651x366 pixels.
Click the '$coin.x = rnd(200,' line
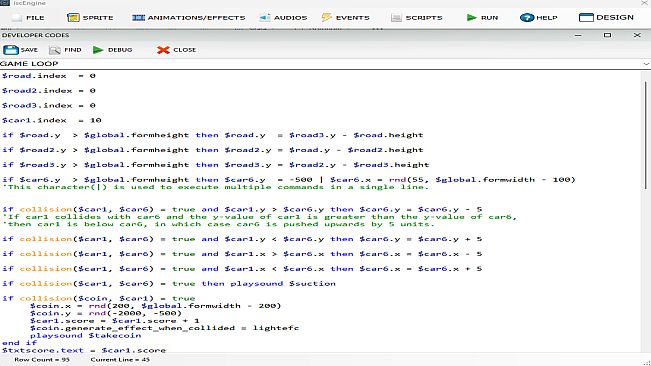155,306
